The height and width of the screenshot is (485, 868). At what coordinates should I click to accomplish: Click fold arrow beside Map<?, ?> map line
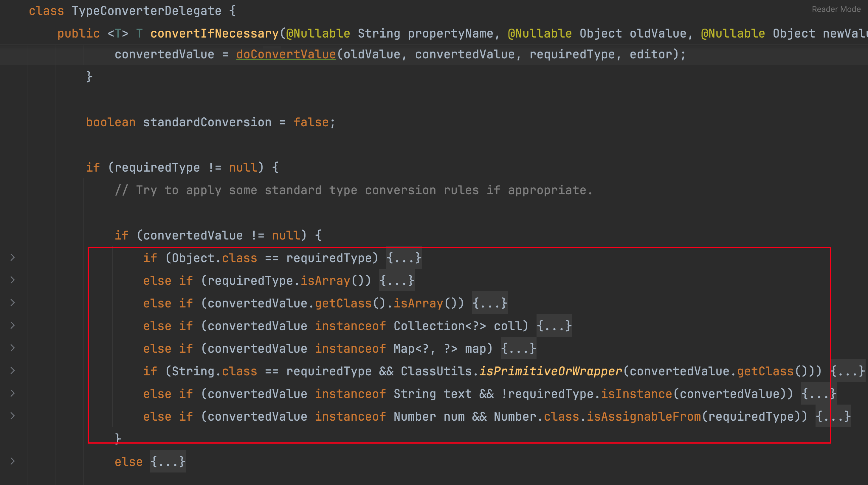13,348
